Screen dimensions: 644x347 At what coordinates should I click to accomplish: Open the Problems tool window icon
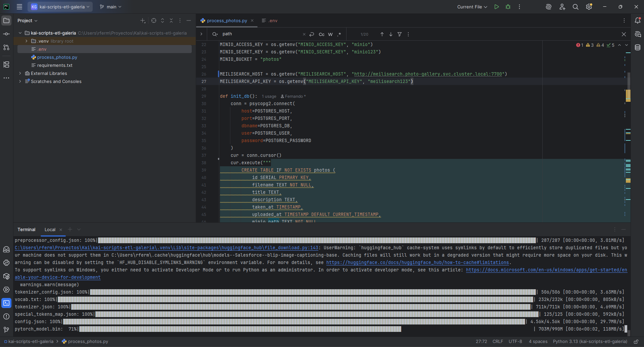tap(6, 316)
